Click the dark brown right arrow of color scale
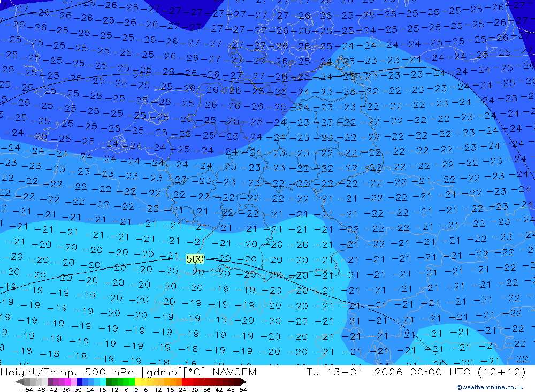This screenshot has width=535, height=392. (x=243, y=381)
